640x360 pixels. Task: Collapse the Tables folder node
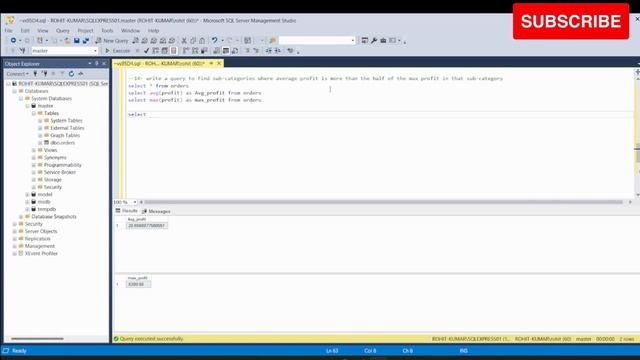(x=33, y=113)
